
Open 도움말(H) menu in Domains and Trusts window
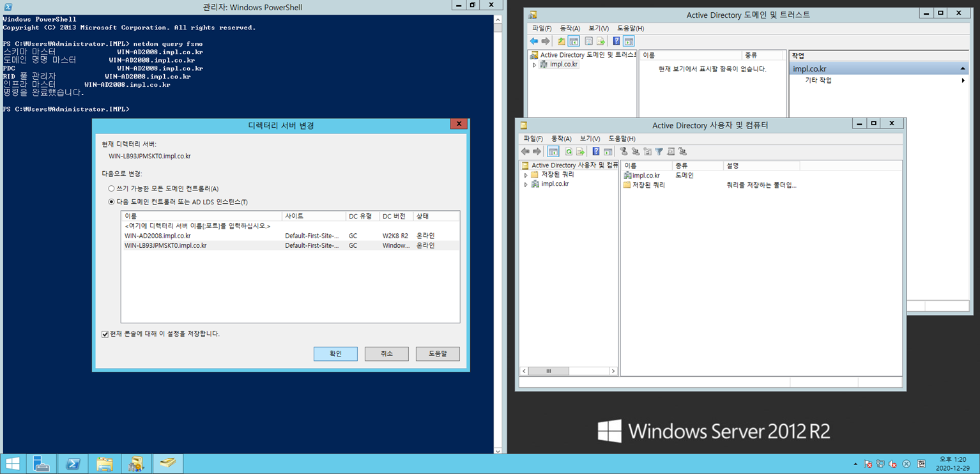[631, 28]
